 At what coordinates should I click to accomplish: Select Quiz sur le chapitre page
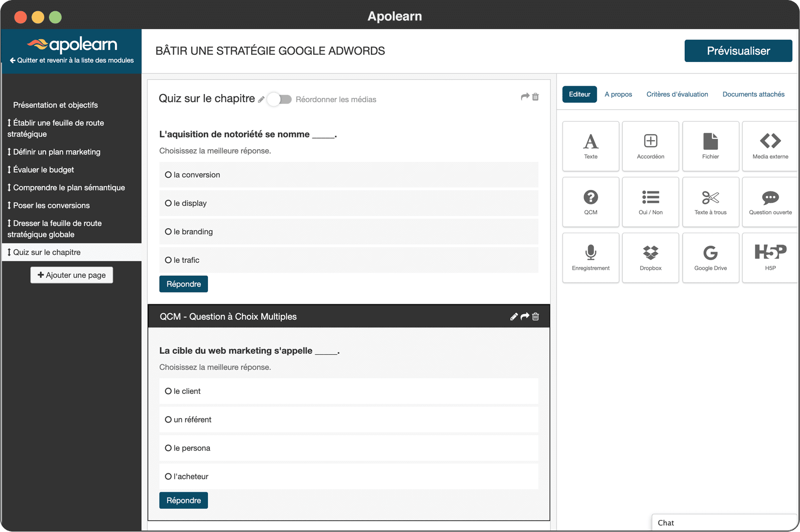pos(72,252)
